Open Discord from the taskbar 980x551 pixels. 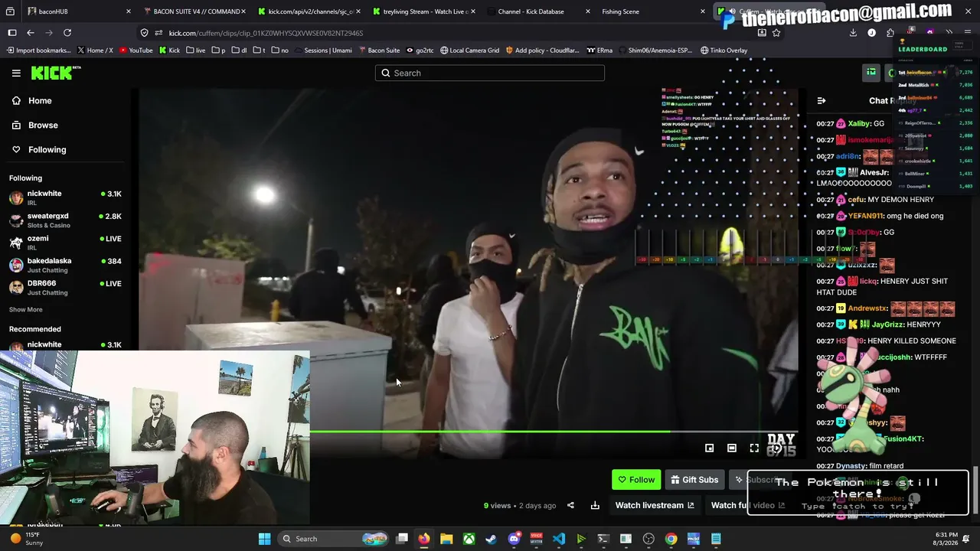pos(514,539)
